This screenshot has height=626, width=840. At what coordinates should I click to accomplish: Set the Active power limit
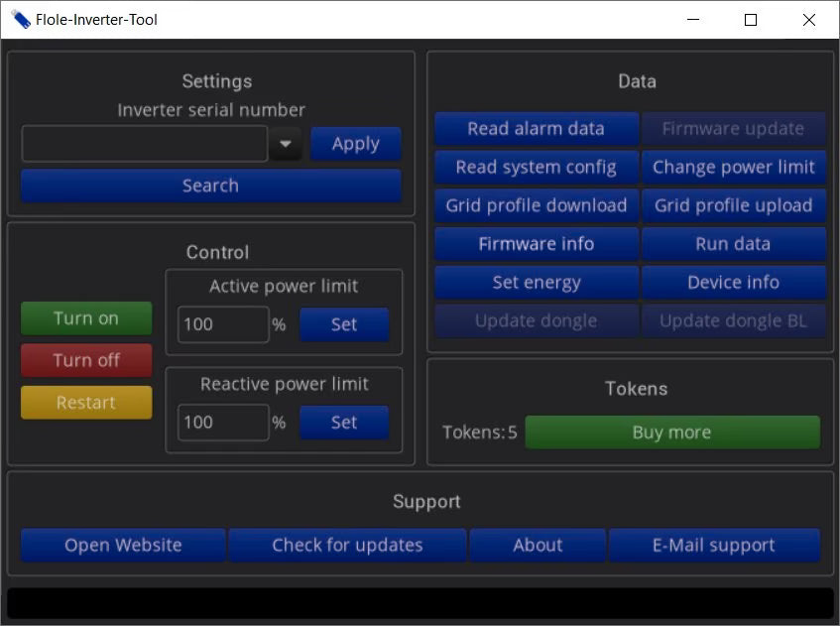pyautogui.click(x=344, y=324)
